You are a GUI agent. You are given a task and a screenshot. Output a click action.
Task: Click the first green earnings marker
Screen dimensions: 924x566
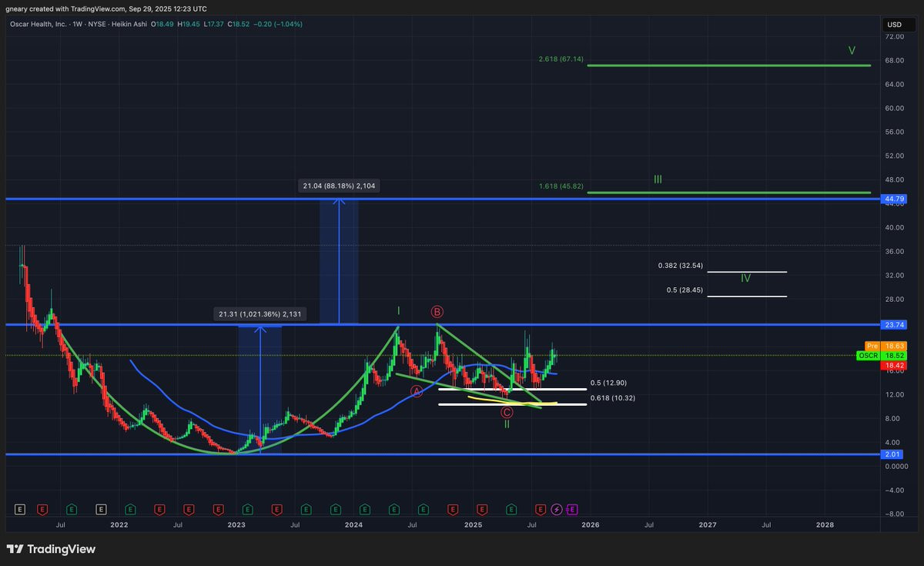(72, 509)
